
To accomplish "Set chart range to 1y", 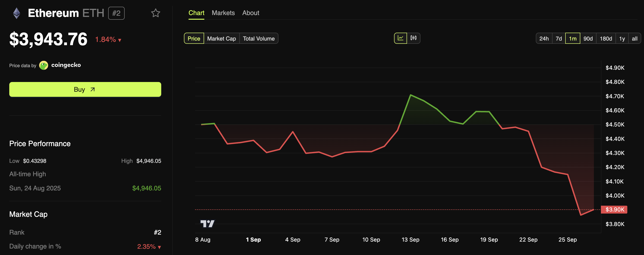I will tap(622, 38).
